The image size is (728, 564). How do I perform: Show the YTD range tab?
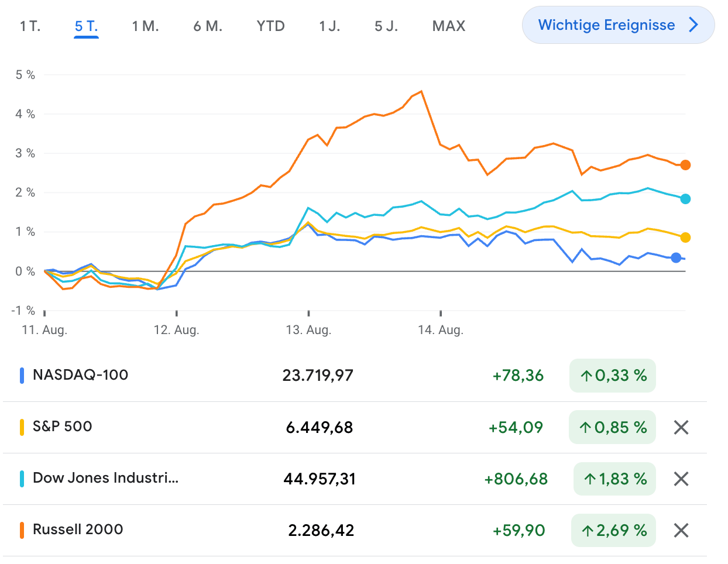[270, 26]
